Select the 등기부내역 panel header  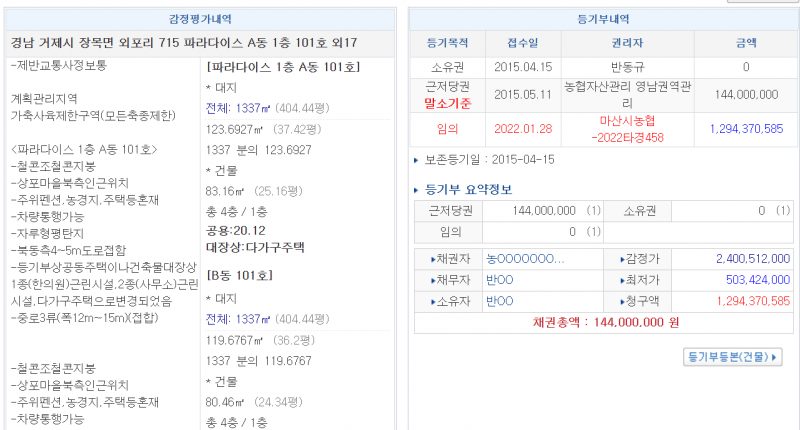tap(603, 18)
